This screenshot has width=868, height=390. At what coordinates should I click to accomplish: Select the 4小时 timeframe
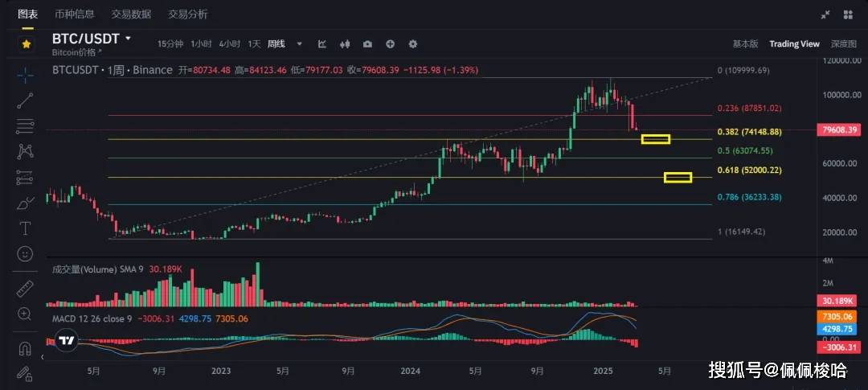coord(231,44)
